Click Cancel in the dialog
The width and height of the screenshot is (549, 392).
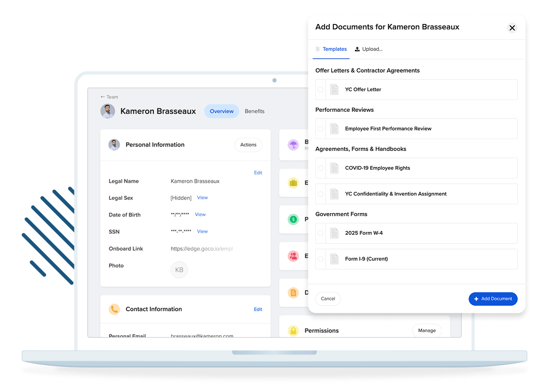(x=328, y=298)
